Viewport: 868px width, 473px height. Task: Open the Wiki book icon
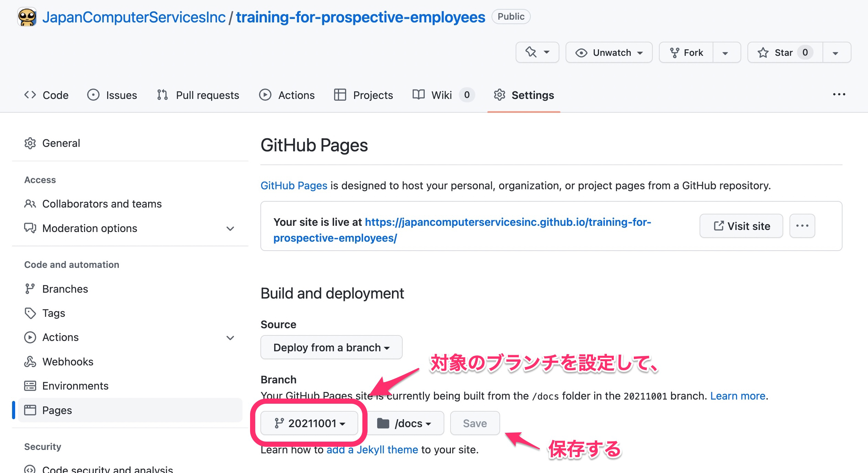(419, 95)
